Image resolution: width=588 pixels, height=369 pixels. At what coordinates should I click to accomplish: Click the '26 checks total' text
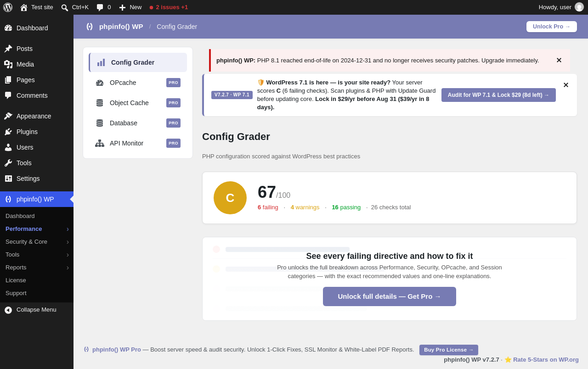pyautogui.click(x=391, y=207)
